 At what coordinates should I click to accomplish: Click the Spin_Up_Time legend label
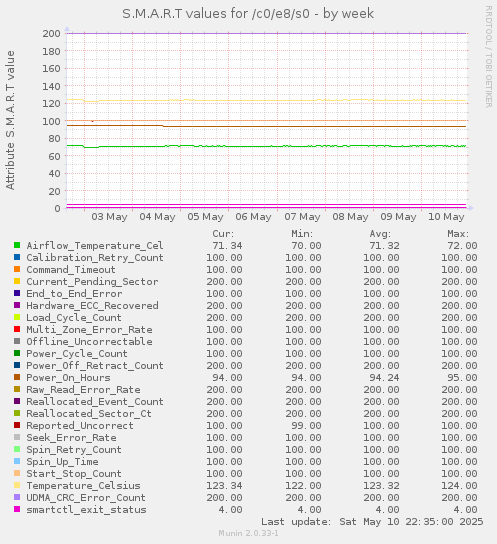(x=62, y=462)
